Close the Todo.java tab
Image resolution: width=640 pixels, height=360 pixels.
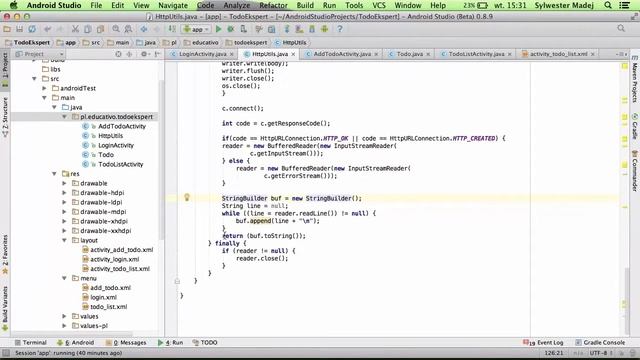click(428, 54)
